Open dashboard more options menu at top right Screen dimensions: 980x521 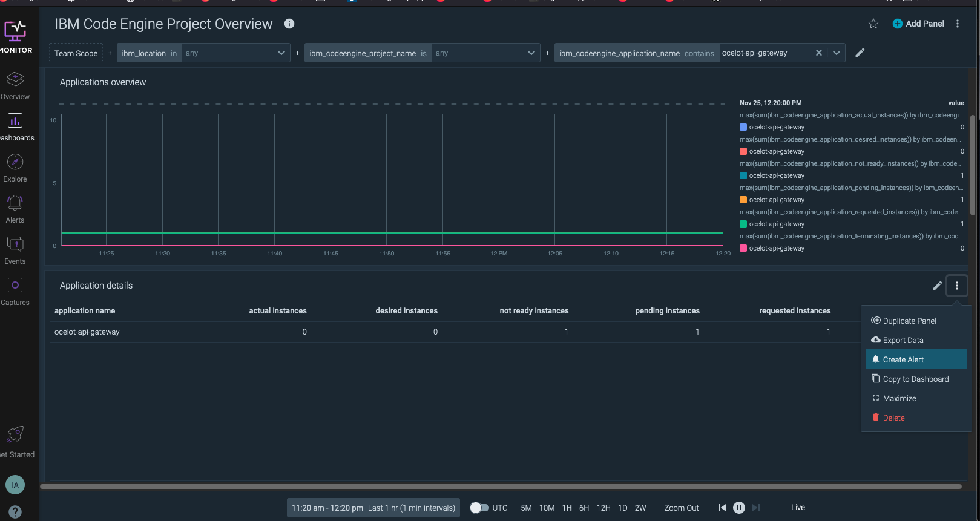click(x=958, y=24)
